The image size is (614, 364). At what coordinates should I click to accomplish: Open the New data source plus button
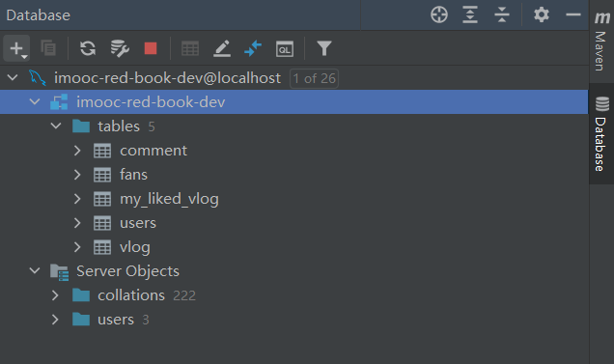(16, 48)
